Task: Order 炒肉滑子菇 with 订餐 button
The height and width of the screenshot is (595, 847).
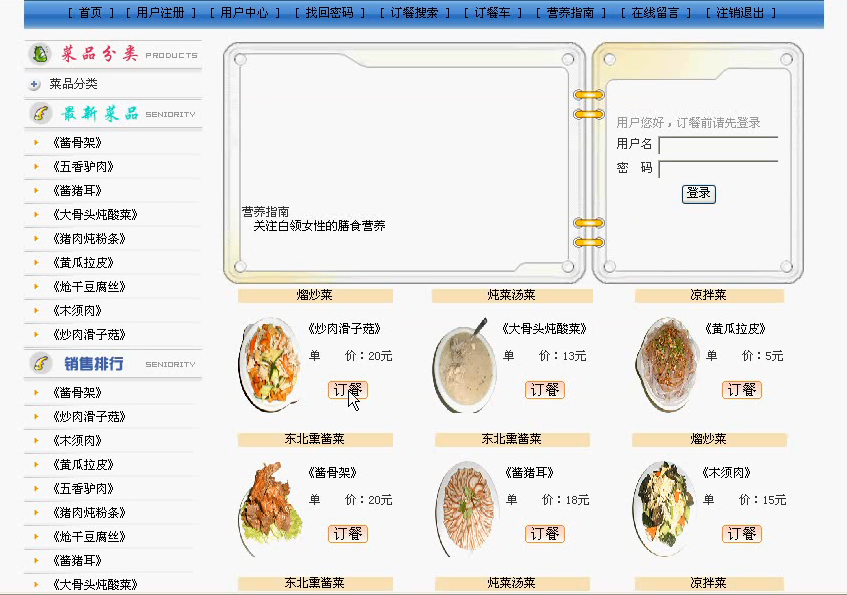Action: pyautogui.click(x=347, y=390)
